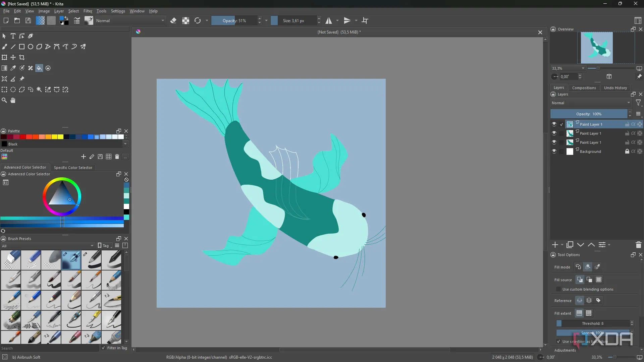Enable horizontal mirror painting

(x=328, y=20)
